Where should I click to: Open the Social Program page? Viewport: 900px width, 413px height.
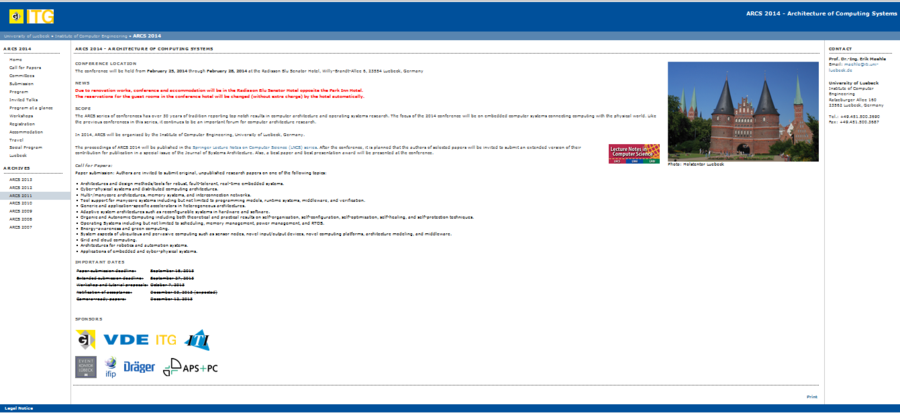(x=25, y=147)
